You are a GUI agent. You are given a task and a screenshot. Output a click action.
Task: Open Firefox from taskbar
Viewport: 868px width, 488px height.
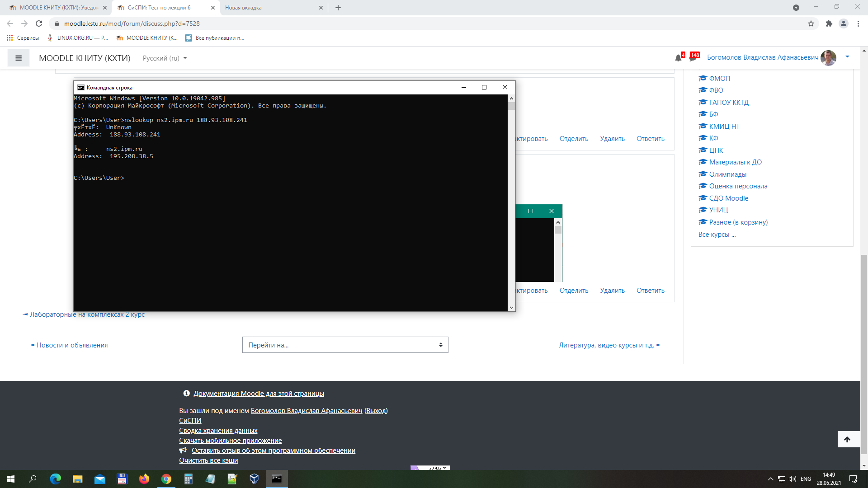pyautogui.click(x=144, y=479)
